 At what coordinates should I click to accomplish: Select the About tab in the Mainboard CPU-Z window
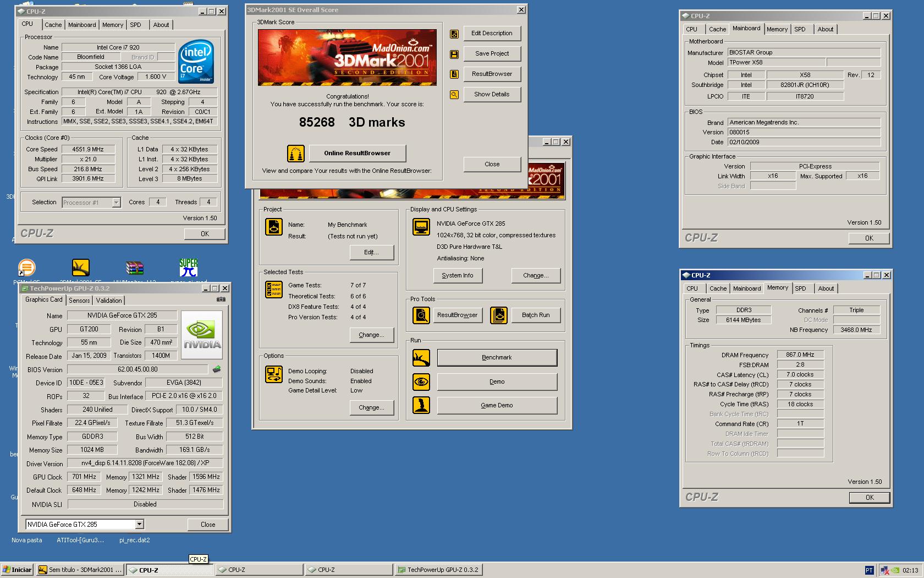[826, 29]
